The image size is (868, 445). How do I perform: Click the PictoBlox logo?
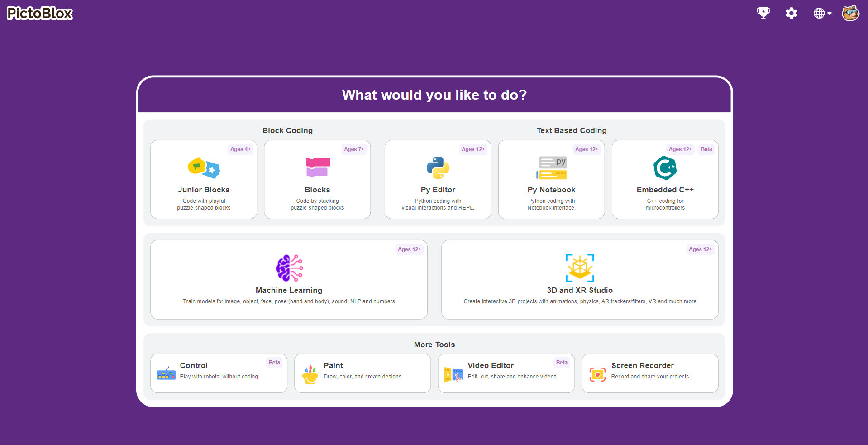point(40,13)
